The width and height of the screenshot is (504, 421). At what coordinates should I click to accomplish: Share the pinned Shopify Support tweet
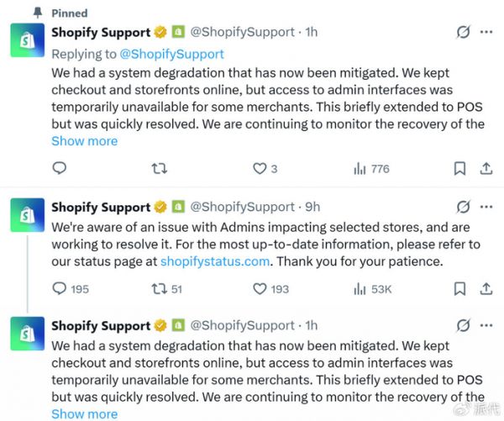click(x=486, y=168)
